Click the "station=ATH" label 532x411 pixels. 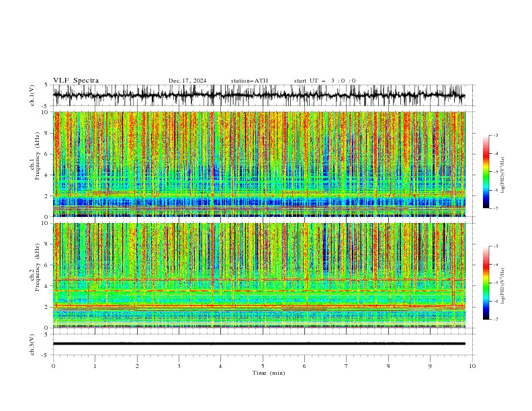(x=249, y=81)
